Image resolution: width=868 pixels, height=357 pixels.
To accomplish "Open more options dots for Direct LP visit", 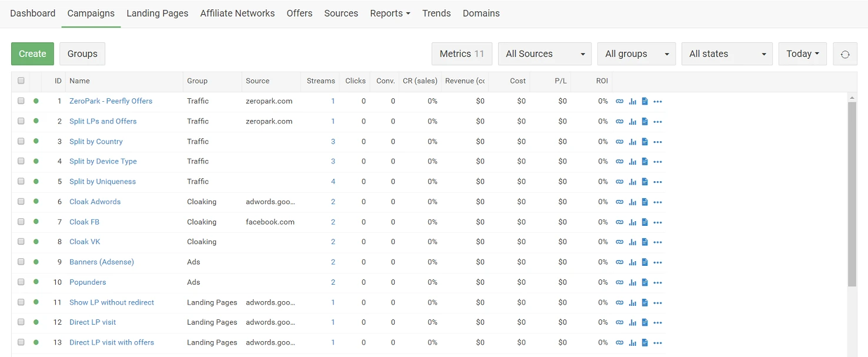I will click(657, 323).
